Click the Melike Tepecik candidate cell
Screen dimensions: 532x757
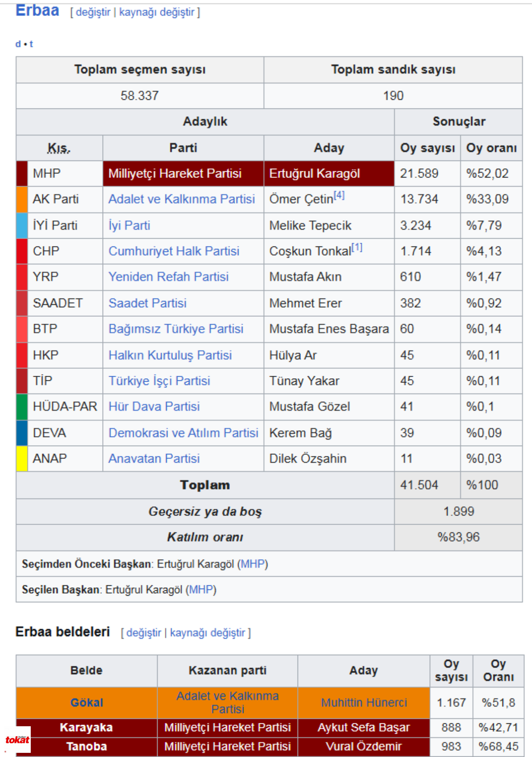tap(329, 225)
